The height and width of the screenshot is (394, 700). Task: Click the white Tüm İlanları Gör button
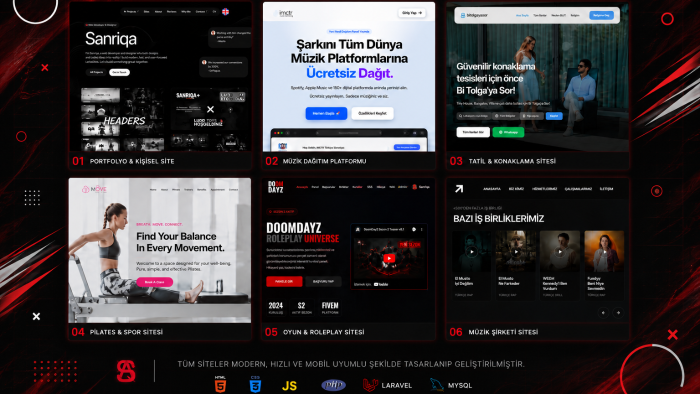point(473,132)
